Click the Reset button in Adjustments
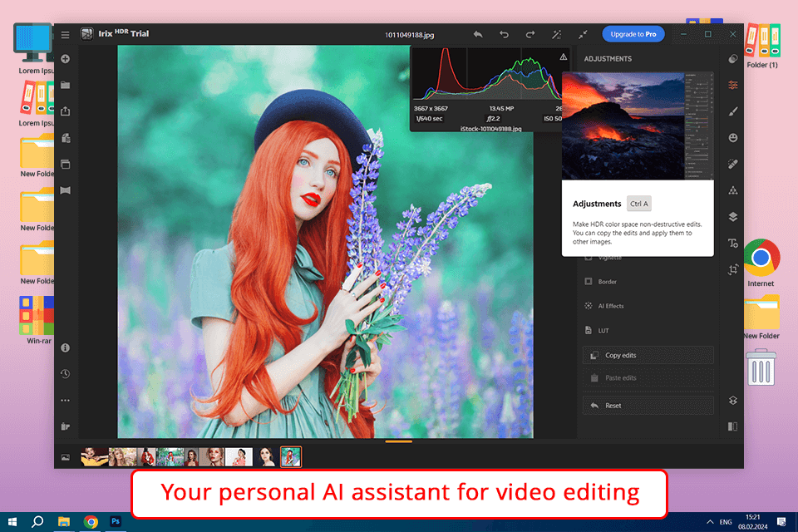The image size is (798, 532). coord(648,406)
